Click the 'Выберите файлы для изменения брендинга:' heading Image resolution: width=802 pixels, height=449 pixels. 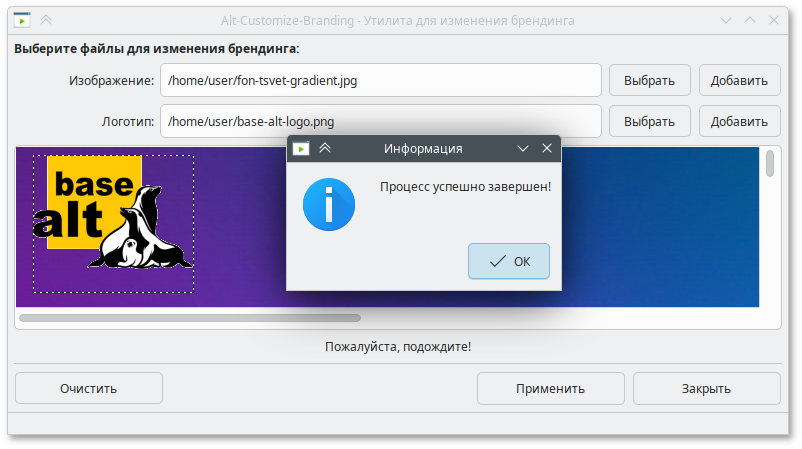(x=157, y=49)
